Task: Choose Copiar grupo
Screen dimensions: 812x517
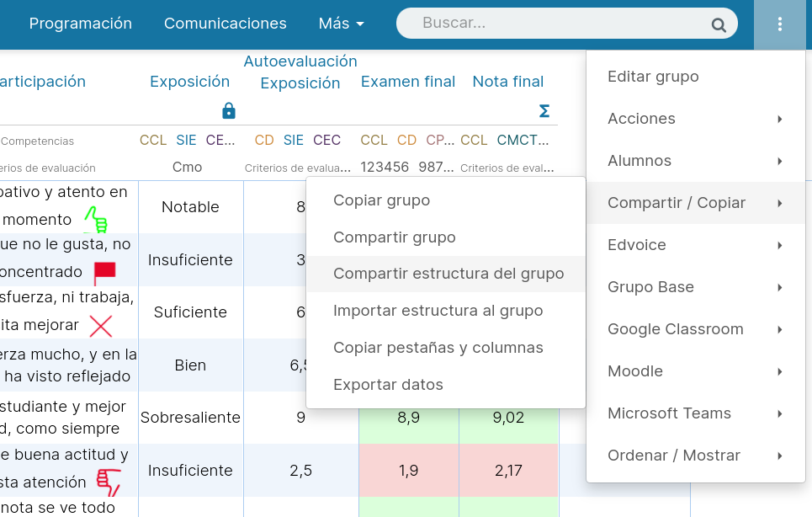Action: click(x=446, y=200)
